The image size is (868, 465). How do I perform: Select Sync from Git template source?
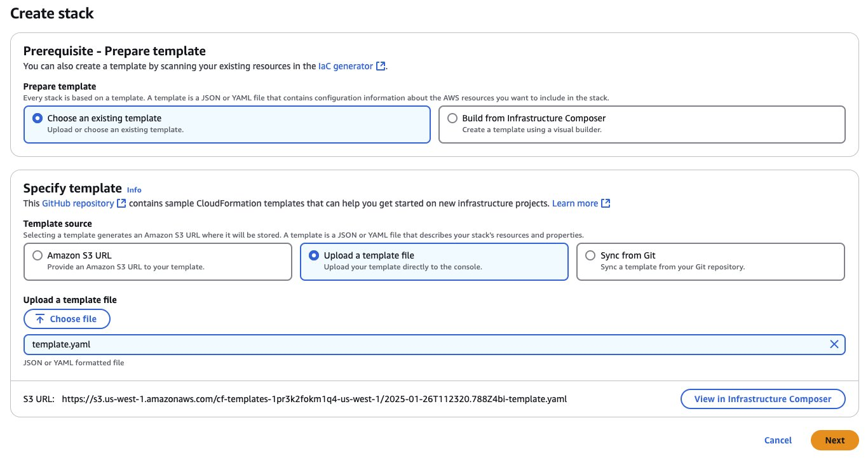coord(590,255)
